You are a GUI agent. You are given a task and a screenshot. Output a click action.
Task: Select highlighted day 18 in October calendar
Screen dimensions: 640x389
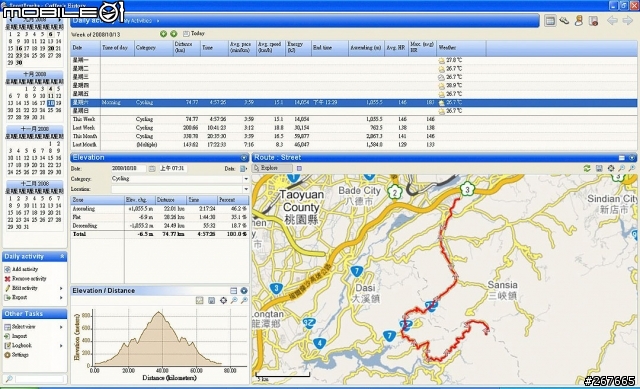coord(51,103)
